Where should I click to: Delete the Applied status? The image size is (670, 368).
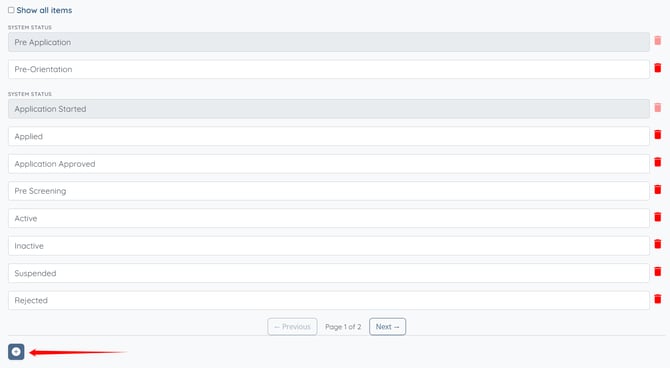[x=658, y=135]
